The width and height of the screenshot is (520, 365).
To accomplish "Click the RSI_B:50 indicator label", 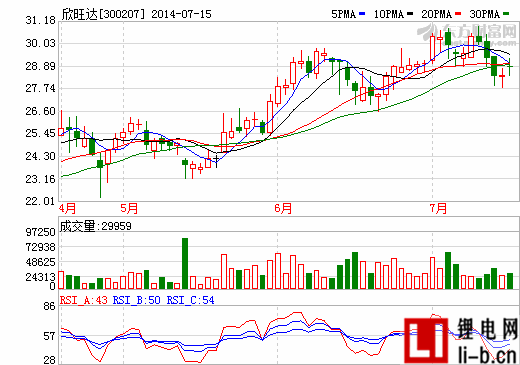I will (137, 300).
